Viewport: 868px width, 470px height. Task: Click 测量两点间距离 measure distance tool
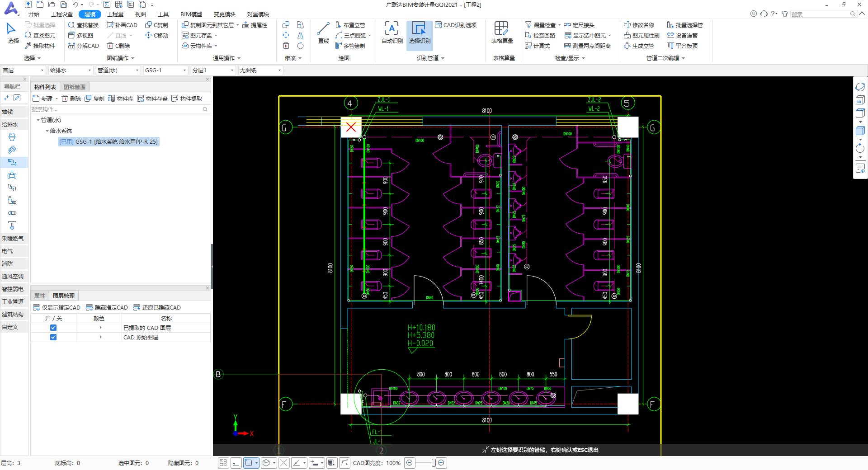click(x=587, y=46)
